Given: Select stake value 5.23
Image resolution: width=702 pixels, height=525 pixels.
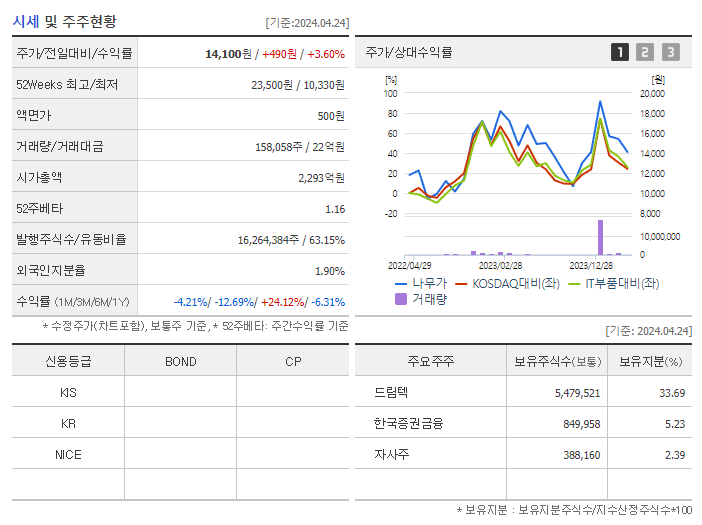Looking at the screenshot, I should 675,424.
